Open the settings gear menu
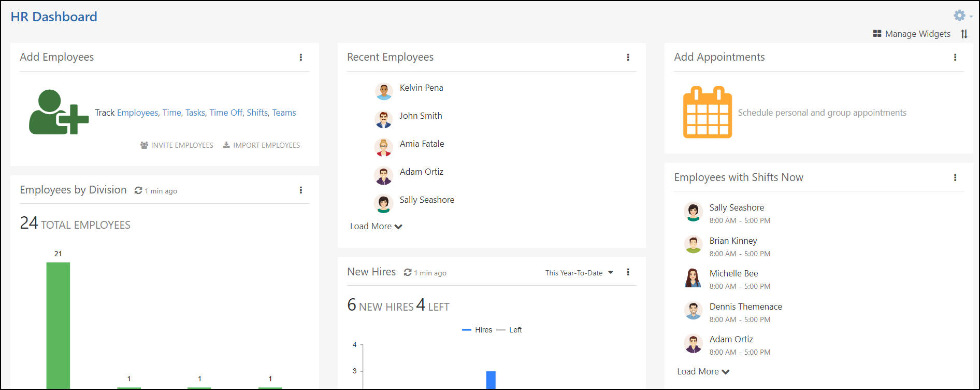Image resolution: width=980 pixels, height=390 pixels. click(x=962, y=16)
